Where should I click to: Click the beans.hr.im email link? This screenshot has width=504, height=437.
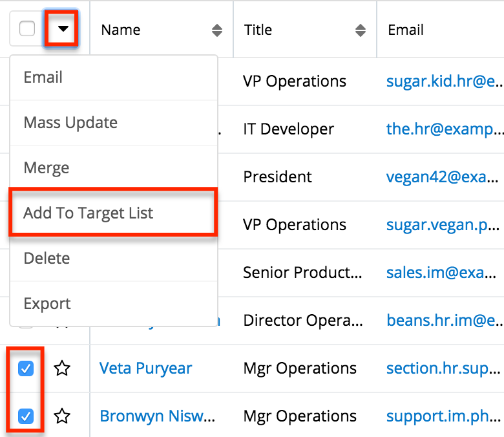click(x=444, y=321)
